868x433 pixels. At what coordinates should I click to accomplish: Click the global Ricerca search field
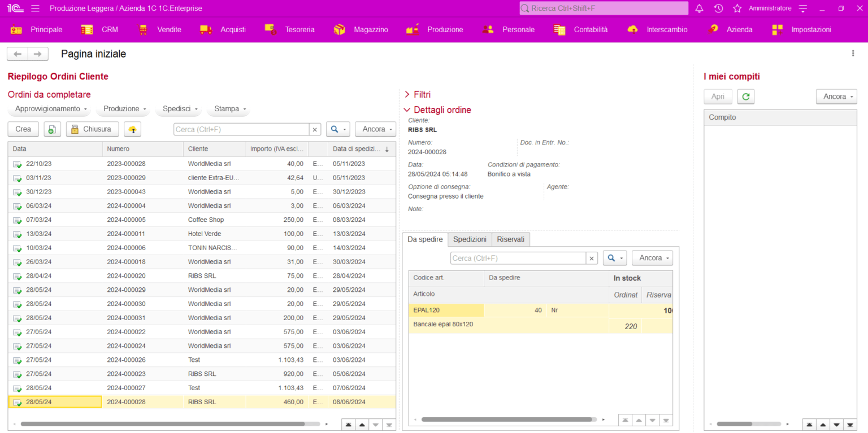pos(604,8)
